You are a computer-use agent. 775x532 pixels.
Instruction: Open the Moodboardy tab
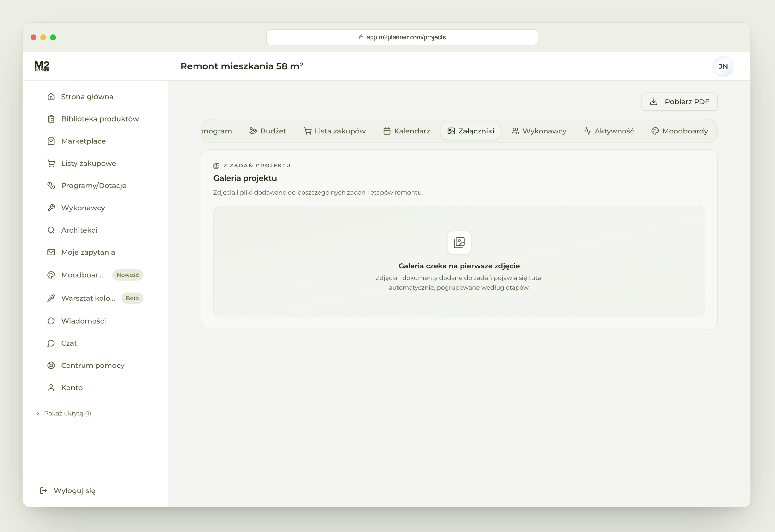pyautogui.click(x=680, y=131)
